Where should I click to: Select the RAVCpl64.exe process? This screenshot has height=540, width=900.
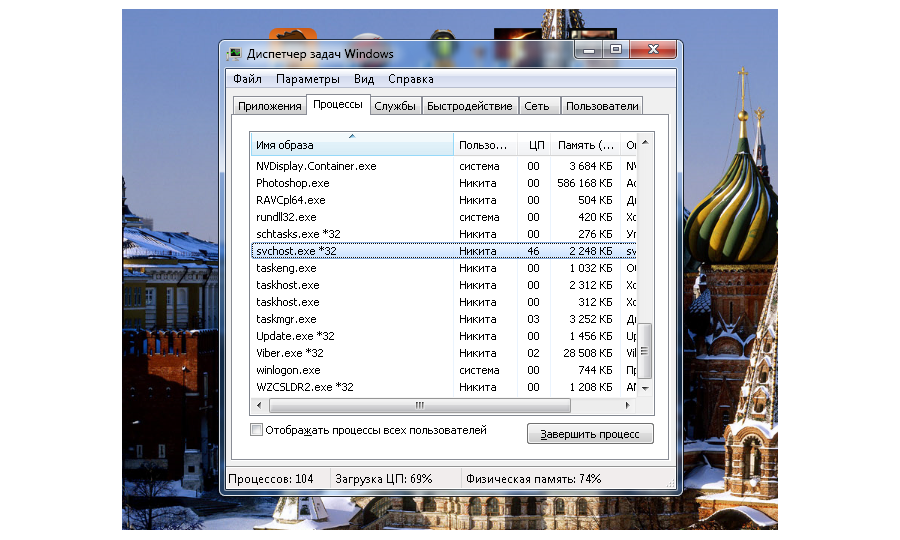444,200
